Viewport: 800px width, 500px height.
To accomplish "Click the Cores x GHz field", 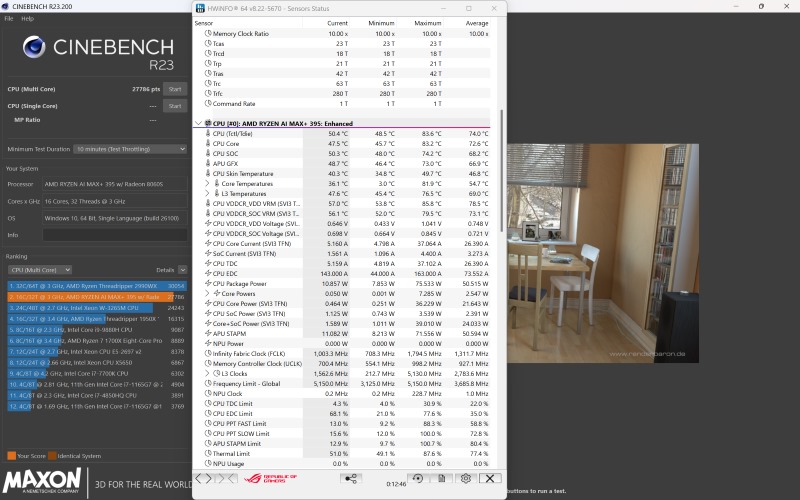I will point(115,201).
